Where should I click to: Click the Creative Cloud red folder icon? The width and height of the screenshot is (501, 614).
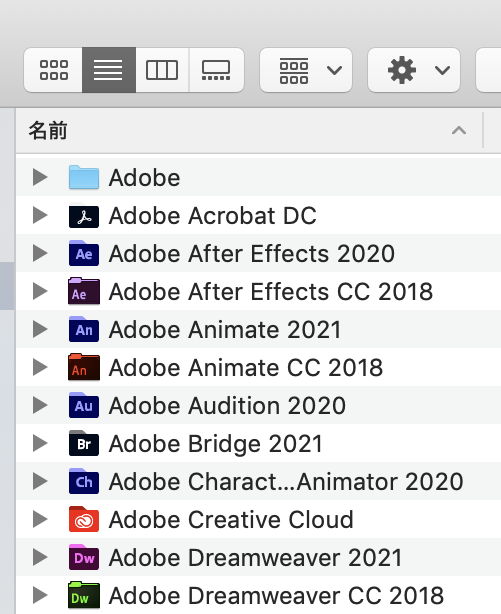84,519
